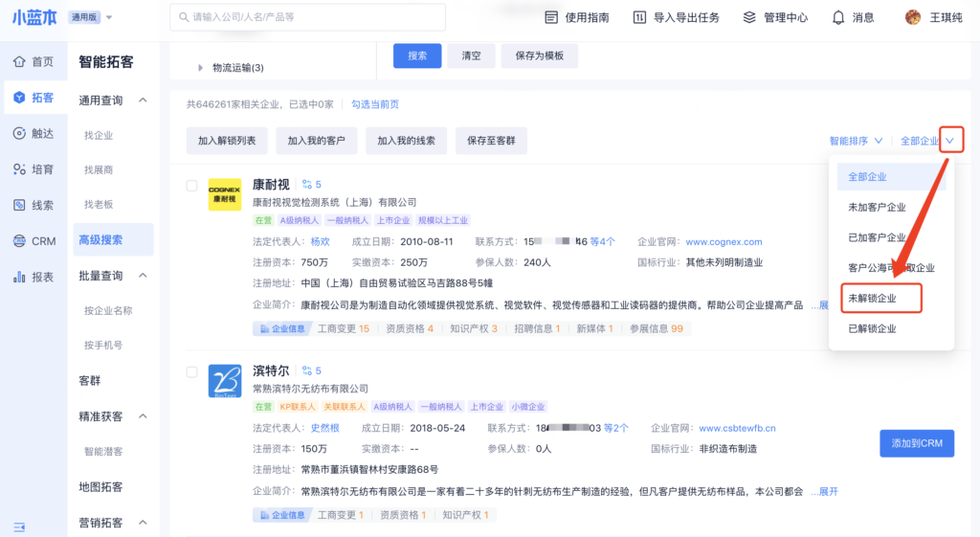980x537 pixels.
Task: Collapse the sidebar with bottom-left icon
Action: pos(19,526)
